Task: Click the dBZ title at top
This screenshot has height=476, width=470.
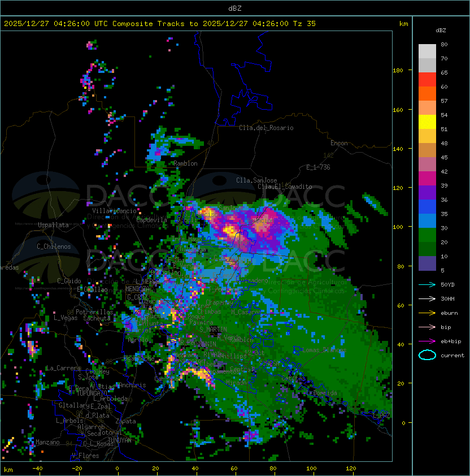Action: tap(235, 8)
